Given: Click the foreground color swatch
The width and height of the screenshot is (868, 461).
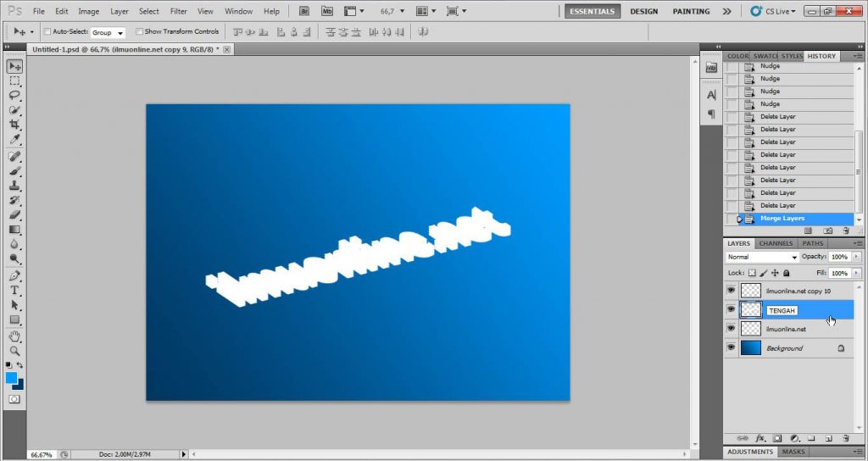Looking at the screenshot, I should (x=11, y=377).
